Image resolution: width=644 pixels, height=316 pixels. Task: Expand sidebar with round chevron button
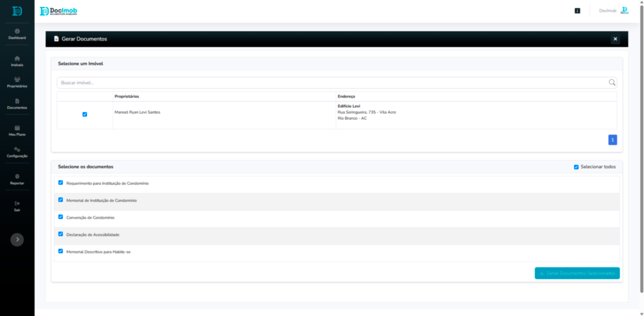click(x=17, y=240)
